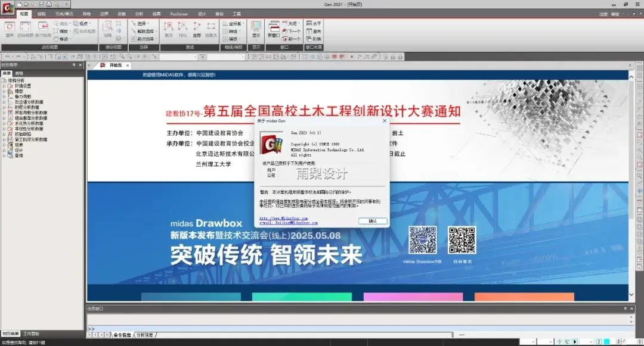Close the 关于 midas Gen dialog
Screen dimensions: 644x346
coord(385,120)
